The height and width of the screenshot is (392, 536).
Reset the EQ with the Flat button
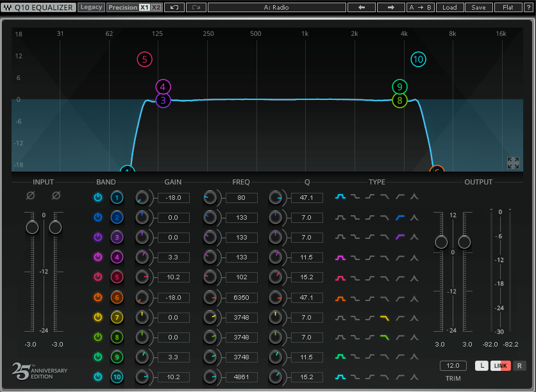point(508,7)
